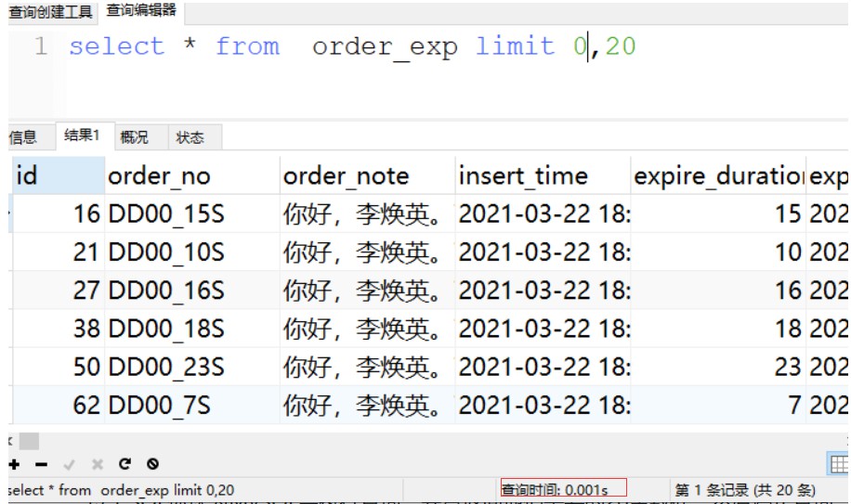Select insert_time cell in row DD00_23S
Image resolution: width=851 pixels, height=504 pixels.
point(543,367)
